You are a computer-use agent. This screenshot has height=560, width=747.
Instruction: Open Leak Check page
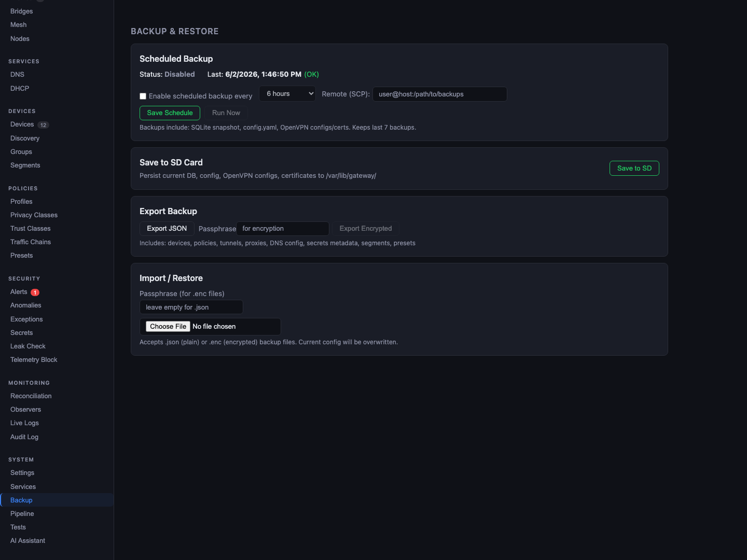pos(28,346)
